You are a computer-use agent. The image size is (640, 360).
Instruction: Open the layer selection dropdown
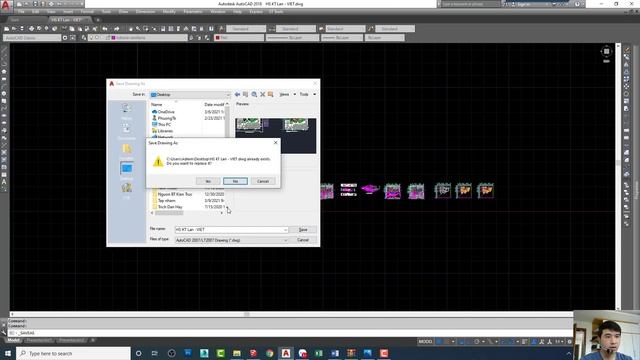(138, 38)
